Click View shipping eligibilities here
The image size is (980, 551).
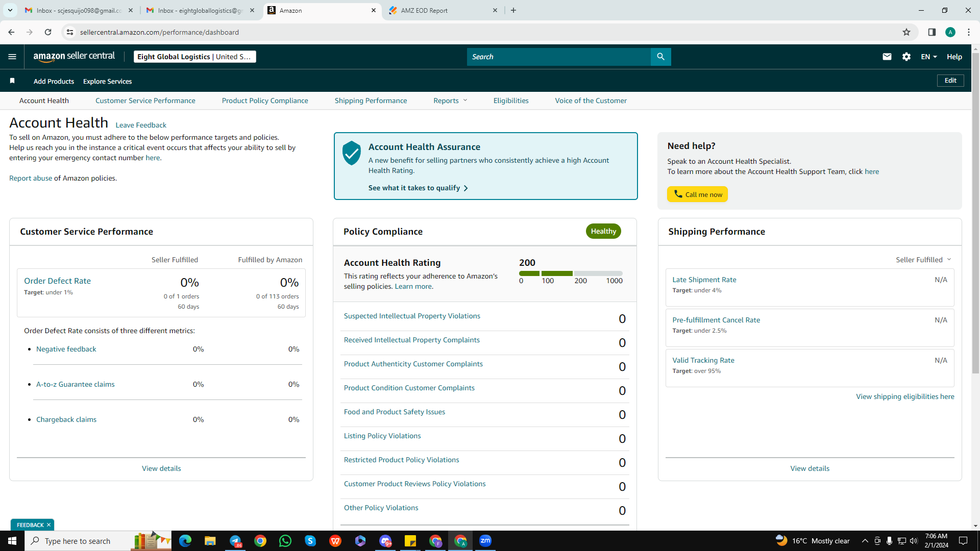[905, 396]
